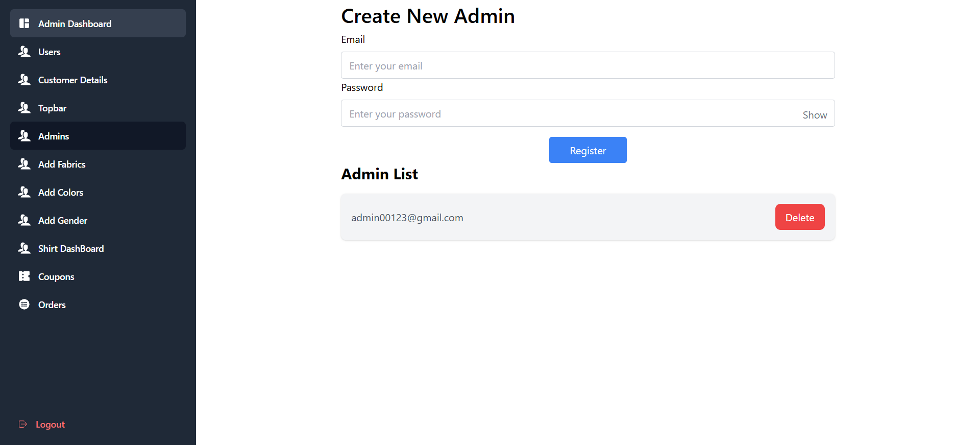Click the Coupons ticket icon
This screenshot has width=980, height=445.
(x=24, y=276)
